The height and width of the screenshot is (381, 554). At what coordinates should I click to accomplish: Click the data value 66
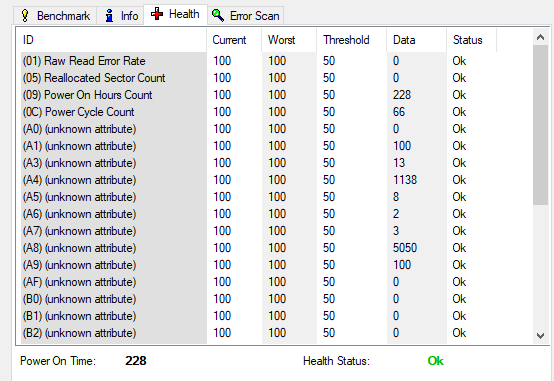coord(399,112)
